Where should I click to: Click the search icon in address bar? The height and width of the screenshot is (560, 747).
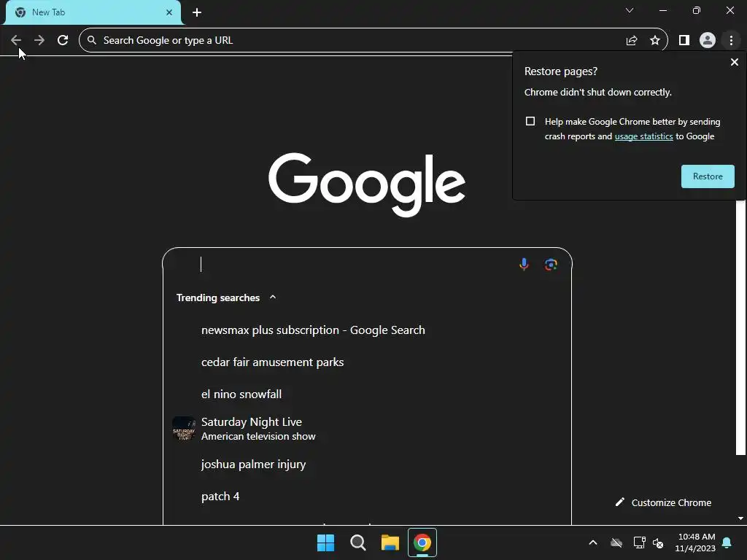click(92, 41)
